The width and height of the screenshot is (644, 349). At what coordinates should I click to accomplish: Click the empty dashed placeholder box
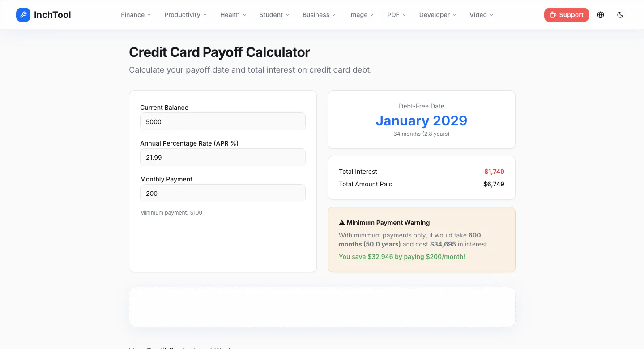[x=322, y=307]
